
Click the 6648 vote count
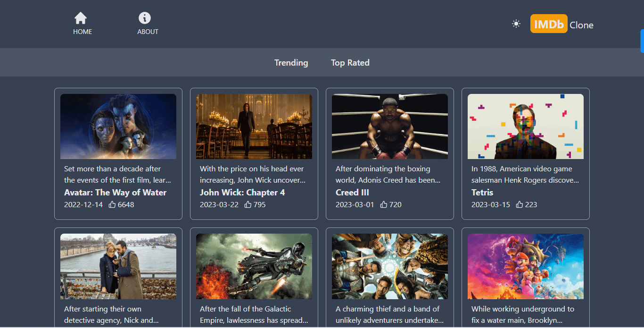(126, 205)
